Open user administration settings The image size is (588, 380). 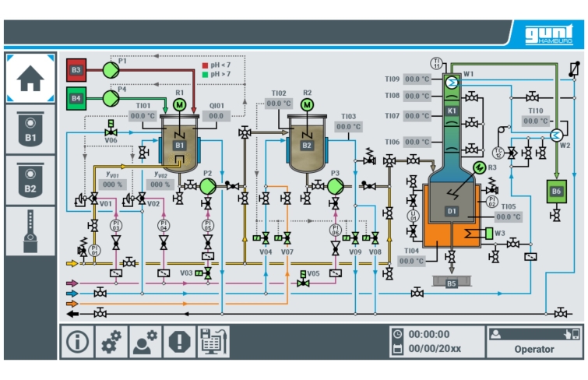[146, 342]
